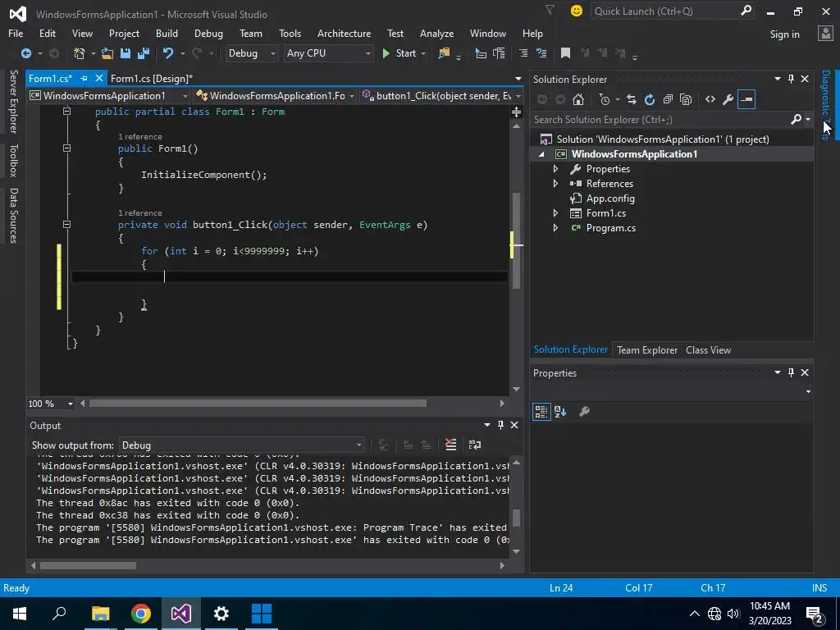Open the Analyze menu
Screen dimensions: 840x630
click(436, 33)
